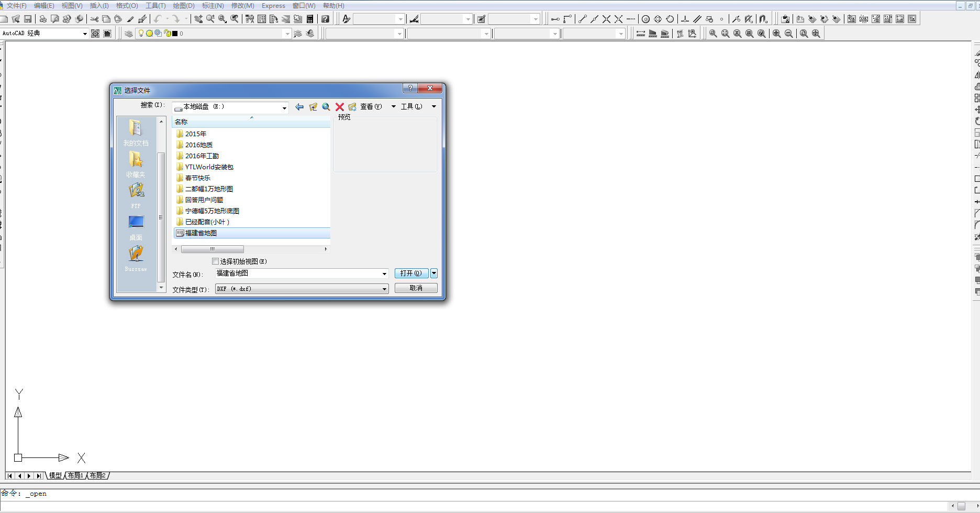Expand the 搜索 drive location dropdown
Image resolution: width=980 pixels, height=513 pixels.
284,107
